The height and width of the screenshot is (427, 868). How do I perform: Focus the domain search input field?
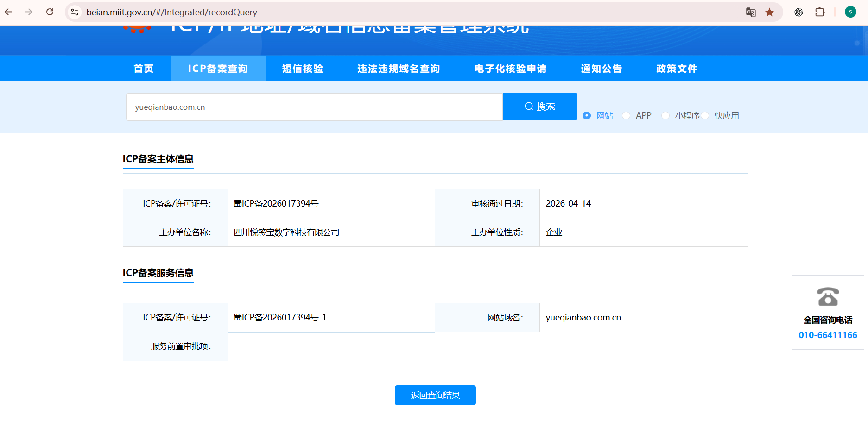coord(314,107)
